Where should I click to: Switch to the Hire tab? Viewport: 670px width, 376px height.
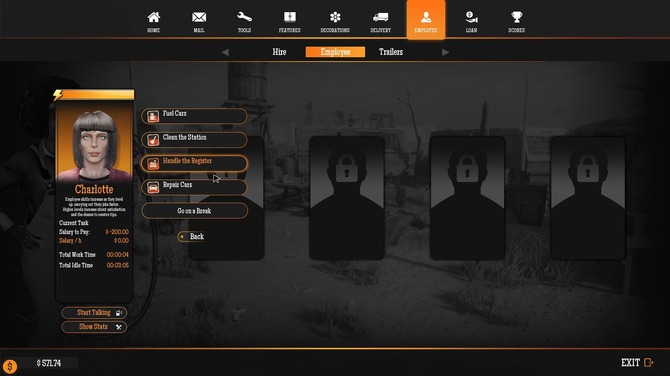(x=279, y=52)
